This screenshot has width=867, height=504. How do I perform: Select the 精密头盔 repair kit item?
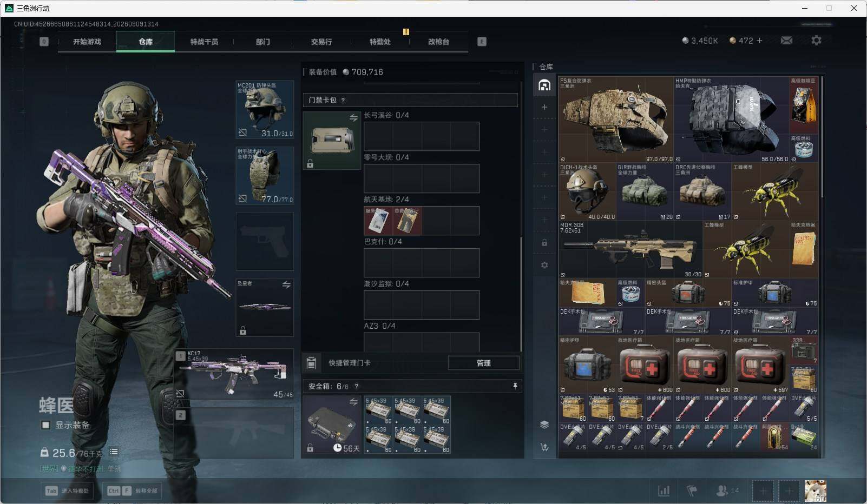(x=688, y=293)
